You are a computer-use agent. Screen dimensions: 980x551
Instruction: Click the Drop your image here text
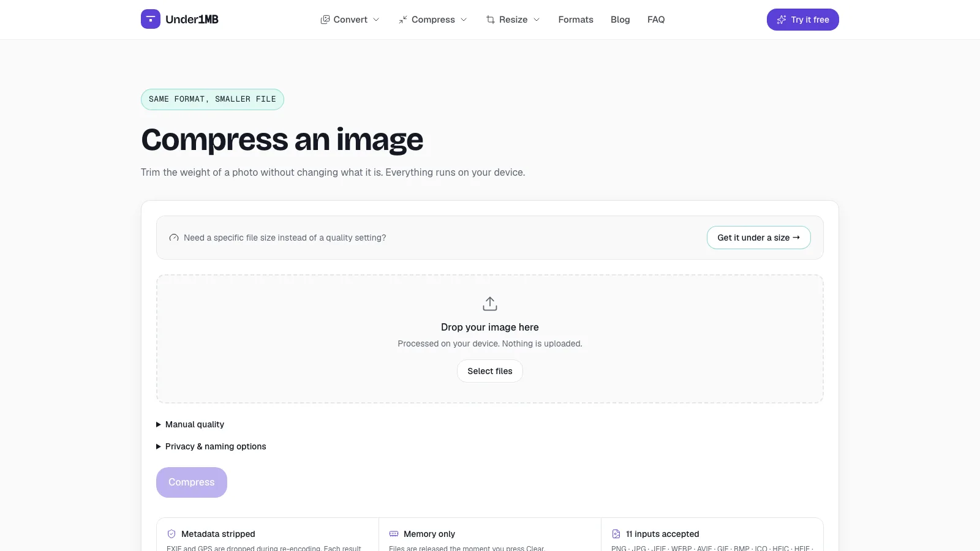(490, 327)
